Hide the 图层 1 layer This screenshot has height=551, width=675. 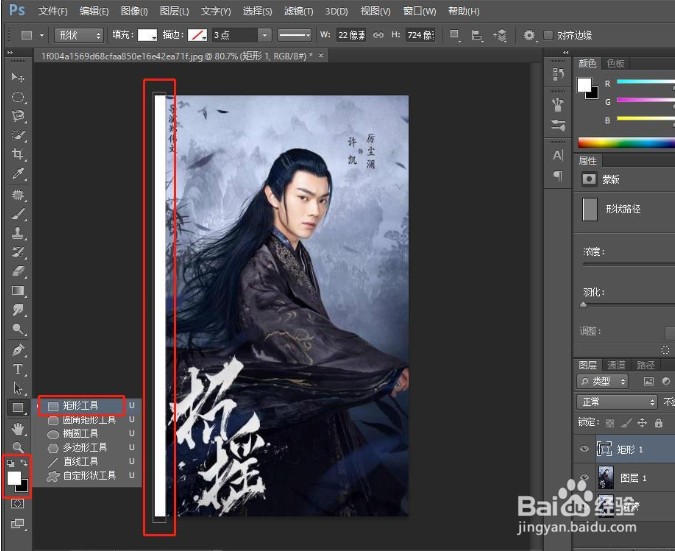click(584, 477)
